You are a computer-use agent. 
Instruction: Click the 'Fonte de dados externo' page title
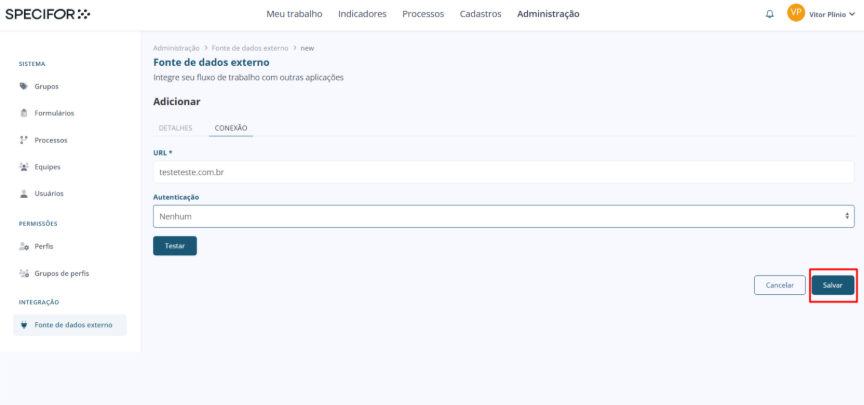tap(211, 62)
